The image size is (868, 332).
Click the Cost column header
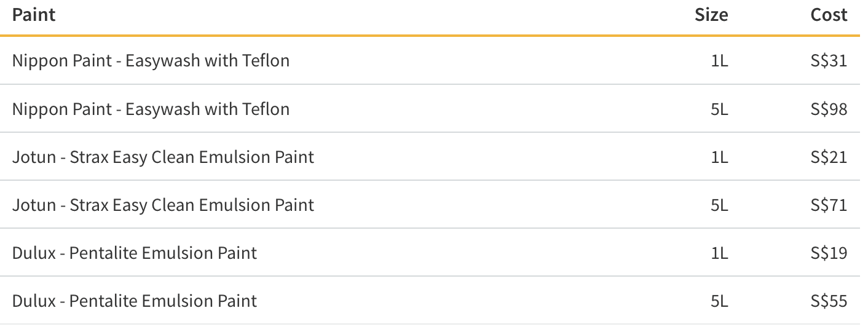829,14
